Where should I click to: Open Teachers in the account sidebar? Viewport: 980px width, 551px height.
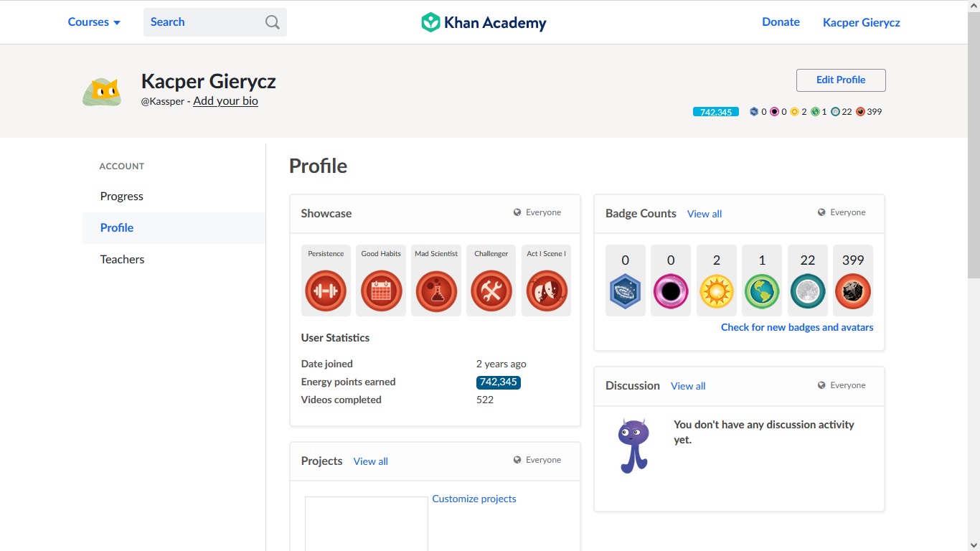174,260
